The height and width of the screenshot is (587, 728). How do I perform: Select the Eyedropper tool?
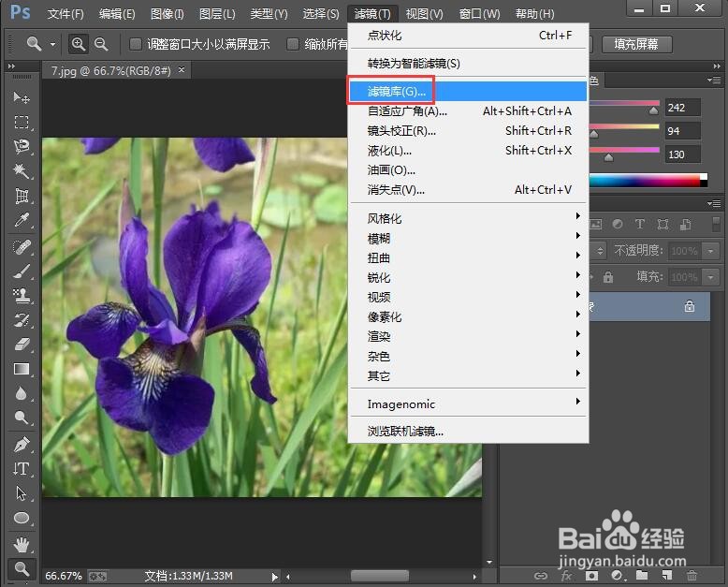coord(22,221)
